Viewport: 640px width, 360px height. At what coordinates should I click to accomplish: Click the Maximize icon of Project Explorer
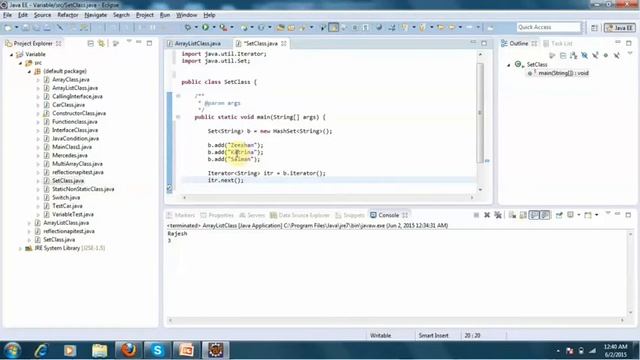click(149, 43)
